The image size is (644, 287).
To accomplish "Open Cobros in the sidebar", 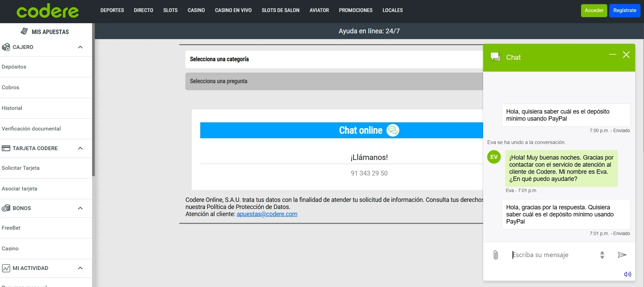I will 46,87.
